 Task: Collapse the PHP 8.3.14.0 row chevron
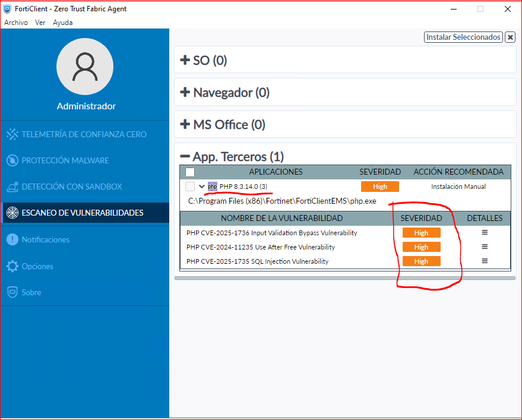[202, 187]
